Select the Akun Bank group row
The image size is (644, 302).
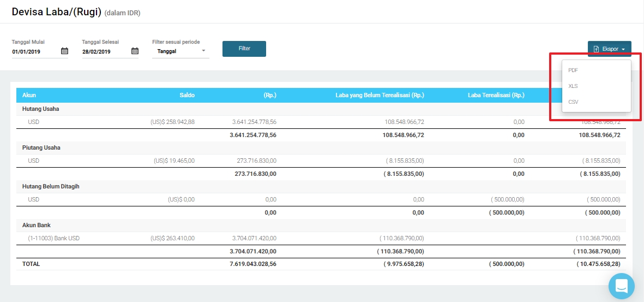321,225
